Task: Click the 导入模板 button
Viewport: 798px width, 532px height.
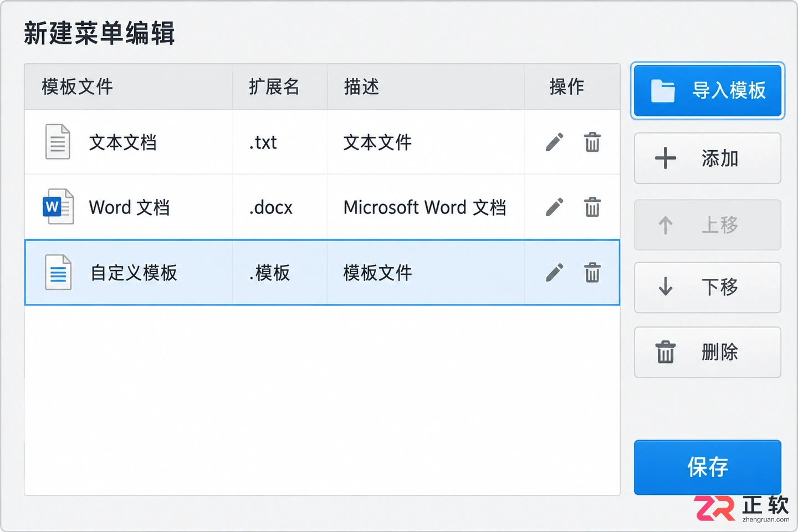Action: pos(708,90)
